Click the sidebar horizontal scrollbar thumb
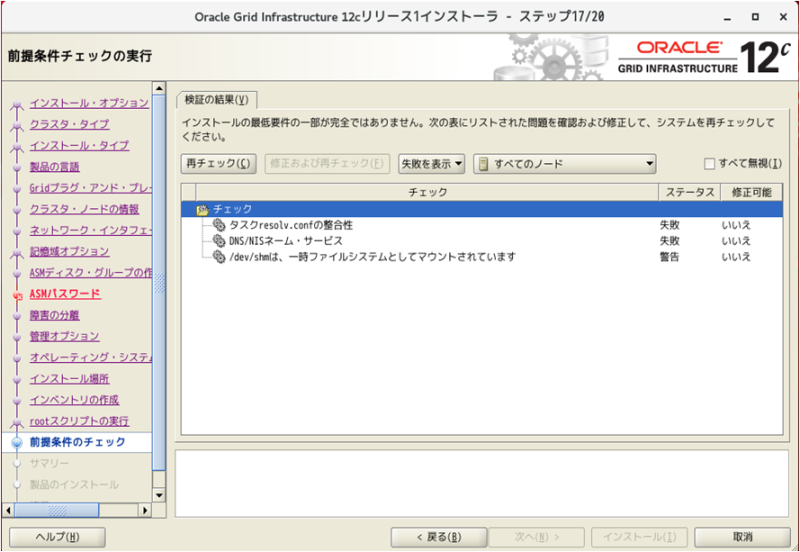The image size is (800, 552). click(57, 510)
